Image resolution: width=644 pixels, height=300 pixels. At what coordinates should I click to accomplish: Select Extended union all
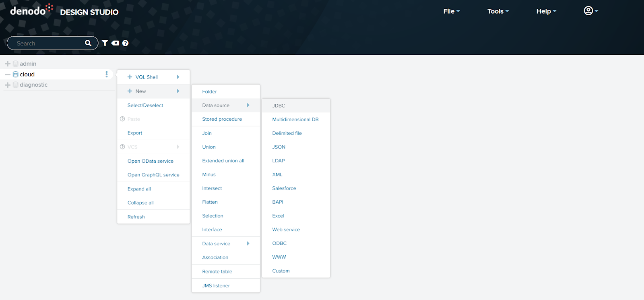click(226, 161)
